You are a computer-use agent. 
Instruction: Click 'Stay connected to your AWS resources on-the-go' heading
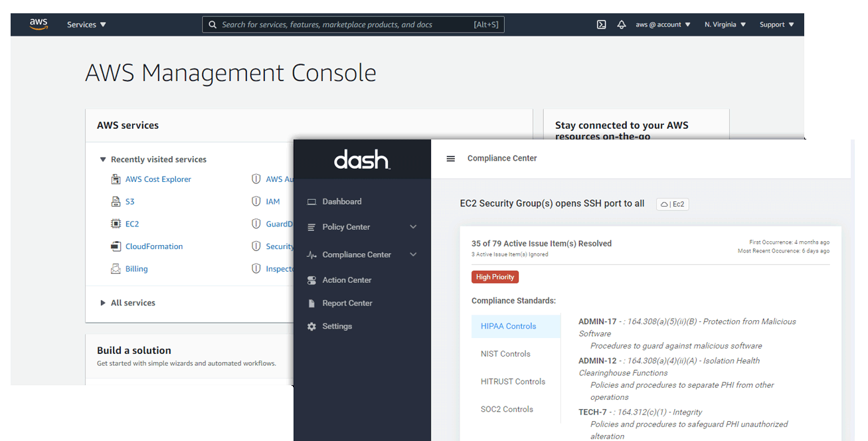tap(622, 131)
